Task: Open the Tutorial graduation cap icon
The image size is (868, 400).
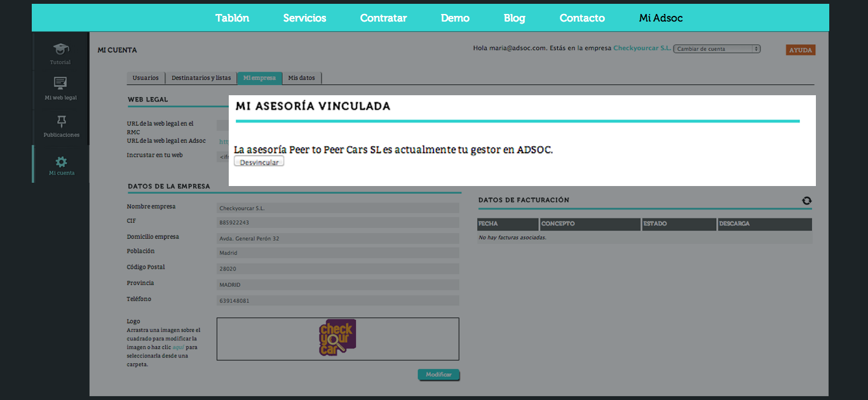Action: 61,49
